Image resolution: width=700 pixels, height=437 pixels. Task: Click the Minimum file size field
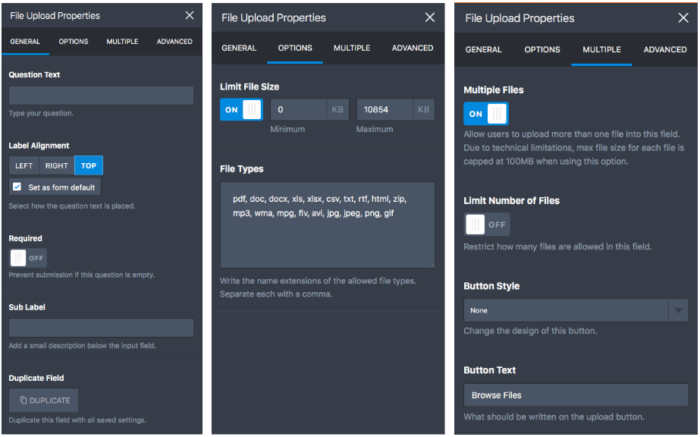pyautogui.click(x=297, y=109)
